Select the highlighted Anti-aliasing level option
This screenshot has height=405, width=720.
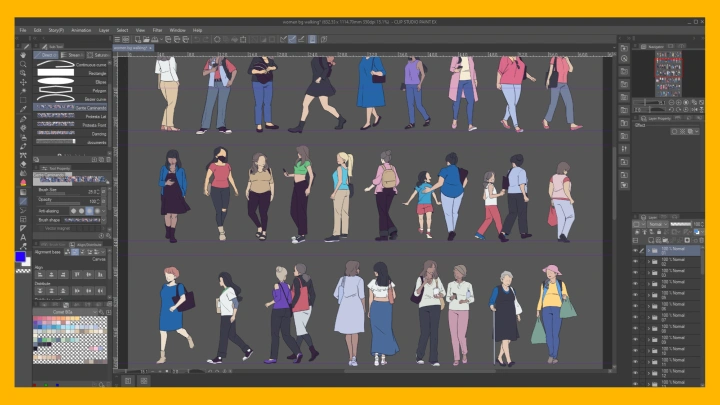point(90,211)
